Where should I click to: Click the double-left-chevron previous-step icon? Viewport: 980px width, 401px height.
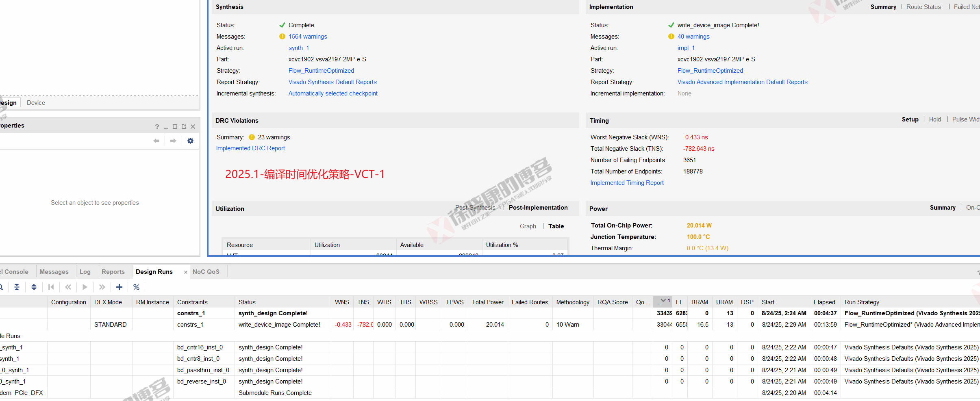click(68, 287)
